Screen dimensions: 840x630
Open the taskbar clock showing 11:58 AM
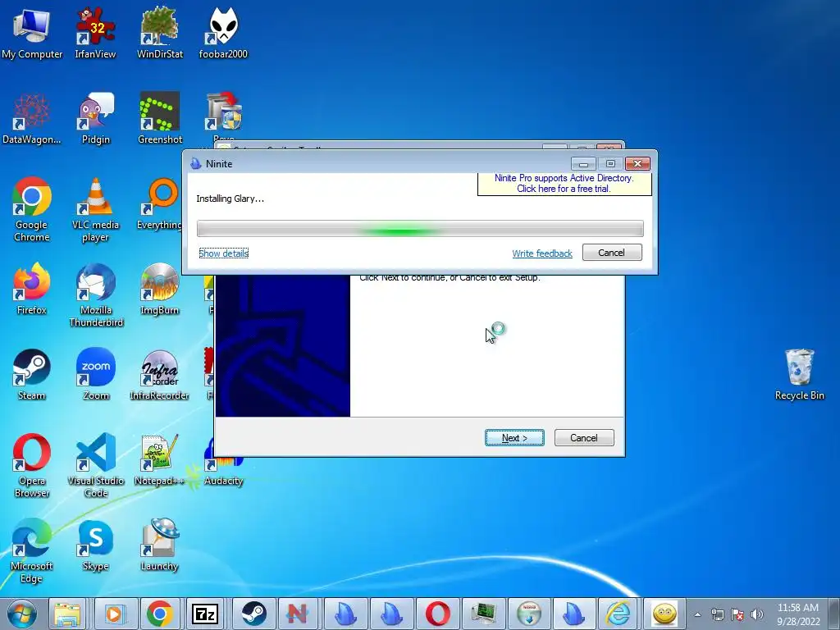point(798,614)
